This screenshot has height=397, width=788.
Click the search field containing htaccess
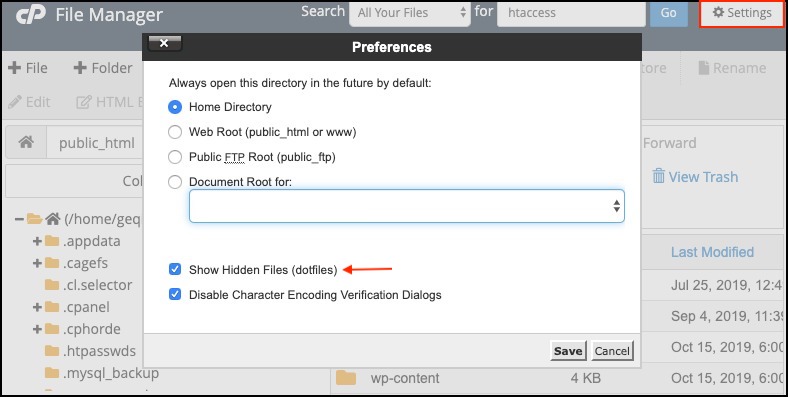click(571, 13)
